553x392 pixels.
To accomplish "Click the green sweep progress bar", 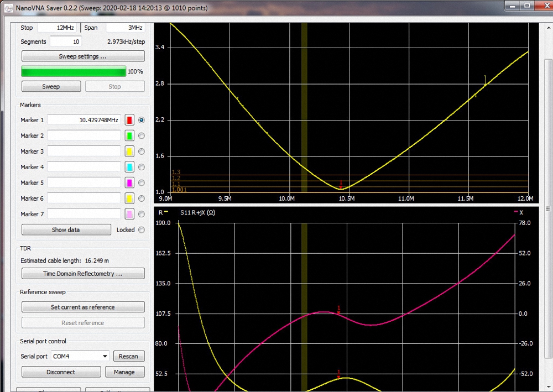I will tap(74, 71).
